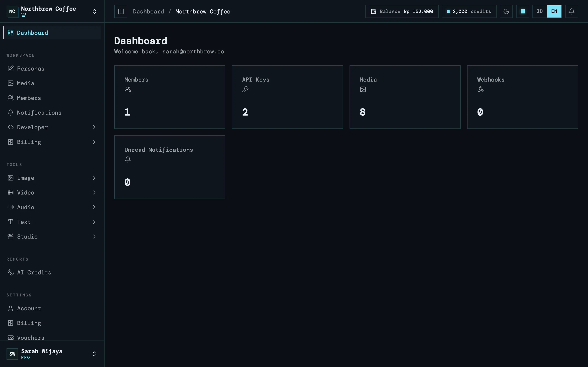Expand the Studio tools section
Image resolution: width=588 pixels, height=367 pixels.
click(52, 237)
